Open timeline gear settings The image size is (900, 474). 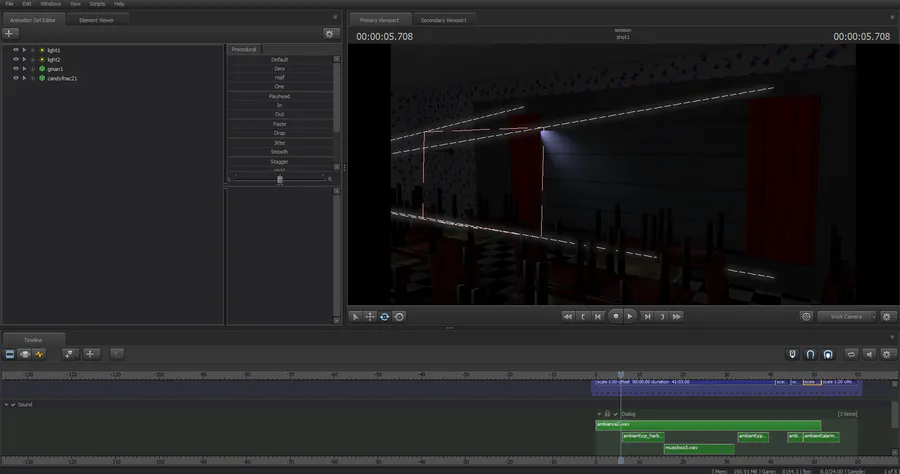pos(887,355)
